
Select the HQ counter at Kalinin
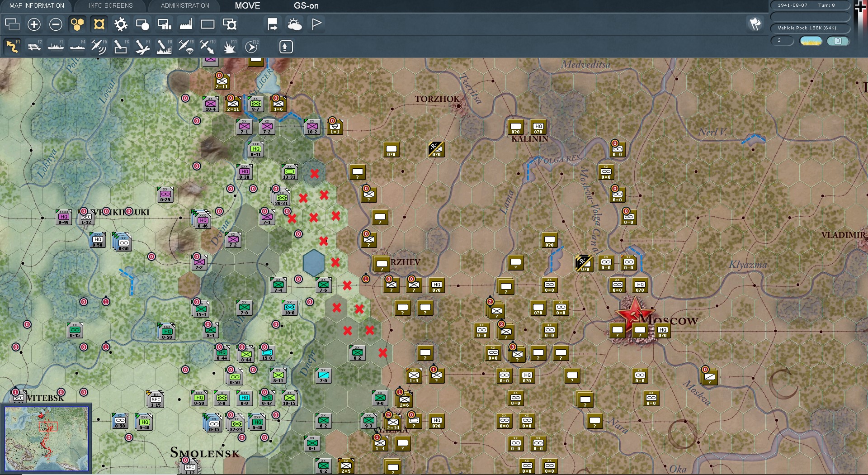coord(538,128)
